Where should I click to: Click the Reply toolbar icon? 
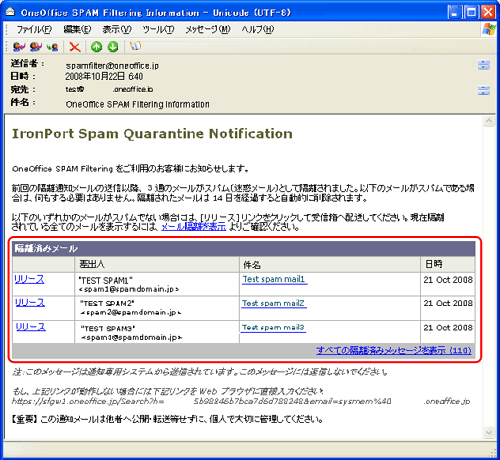19,47
